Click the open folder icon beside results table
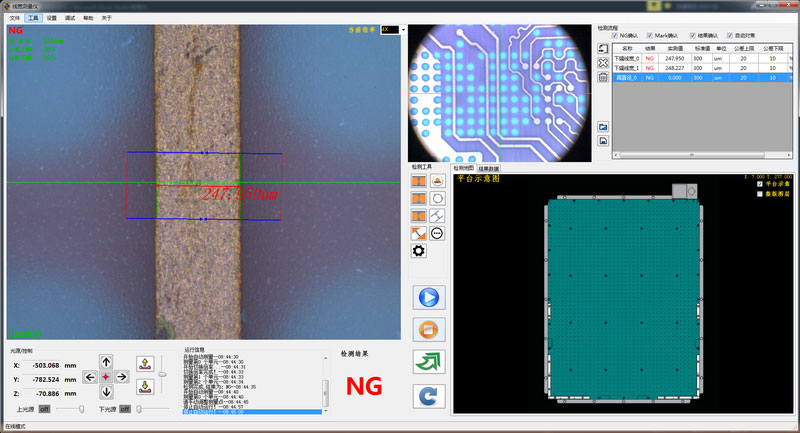Image resolution: width=800 pixels, height=433 pixels. (603, 127)
